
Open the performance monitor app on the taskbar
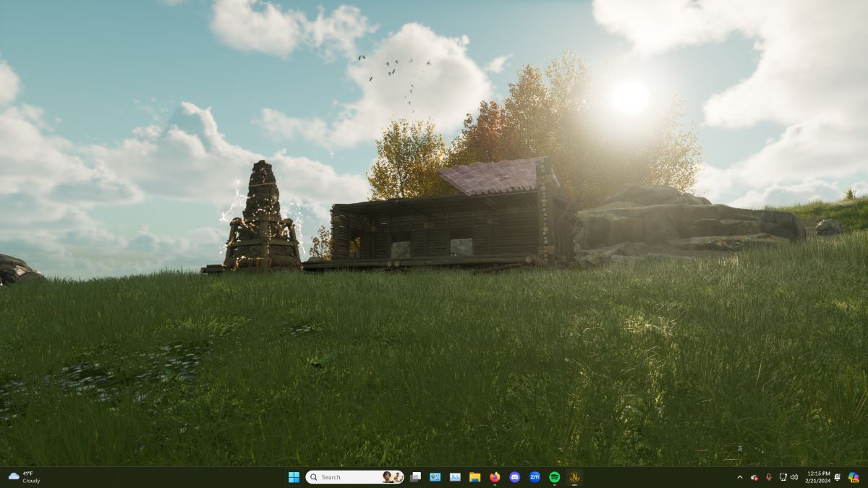coord(455,477)
